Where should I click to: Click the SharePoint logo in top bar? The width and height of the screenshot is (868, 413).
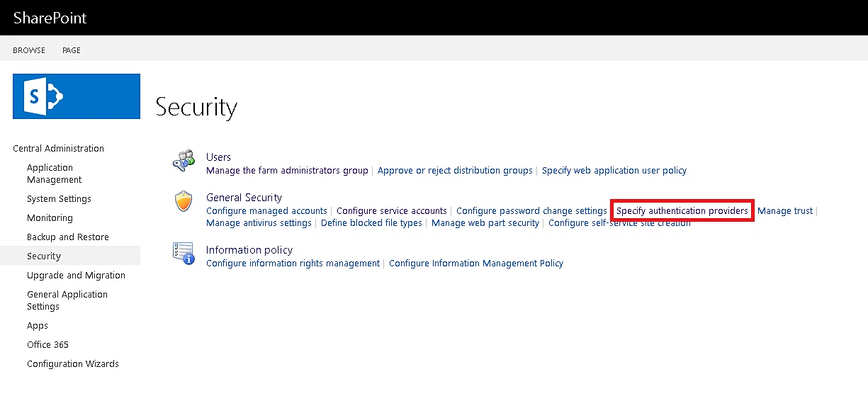pos(50,18)
